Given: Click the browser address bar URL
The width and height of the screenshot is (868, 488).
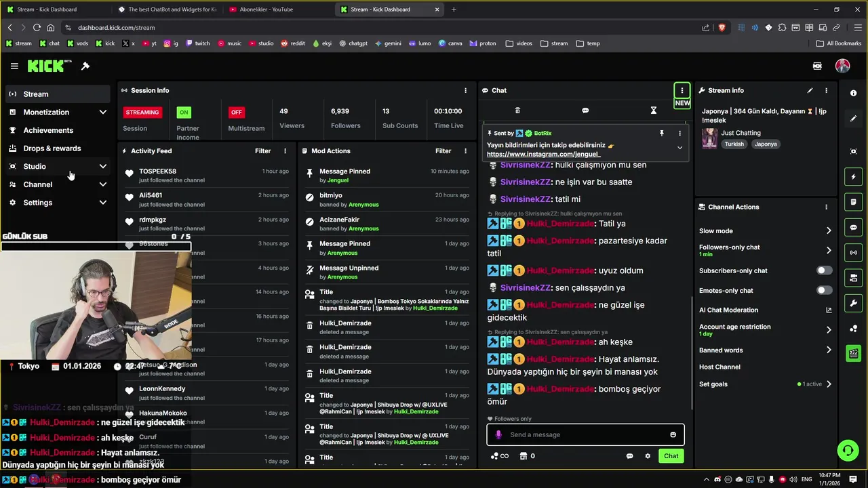Looking at the screenshot, I should (x=117, y=28).
